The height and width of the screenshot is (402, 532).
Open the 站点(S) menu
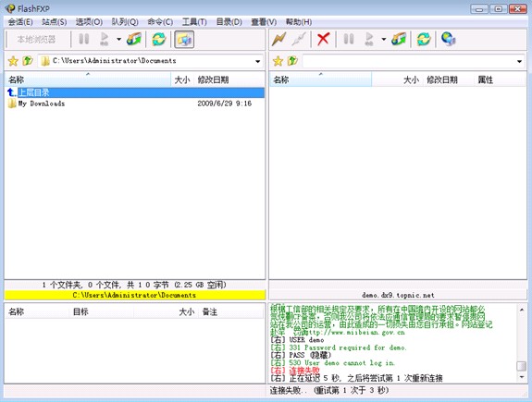[55, 22]
